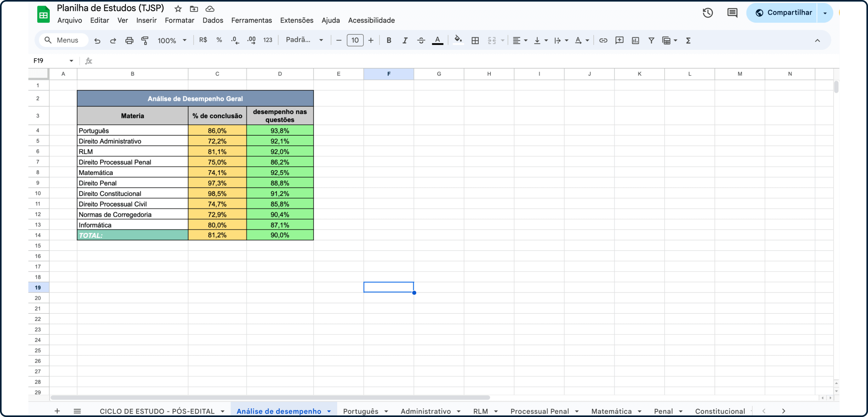Screen dimensions: 868x417
Task: Open comments history icon
Action: point(732,13)
